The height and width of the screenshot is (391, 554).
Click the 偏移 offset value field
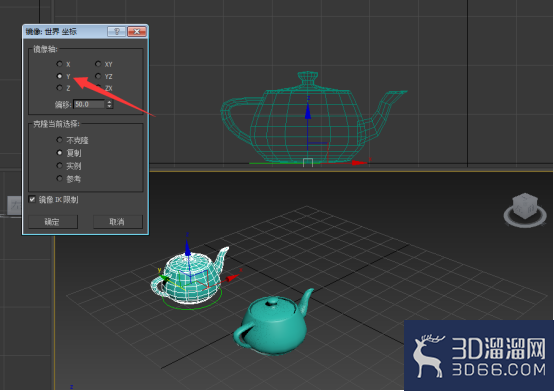click(89, 104)
